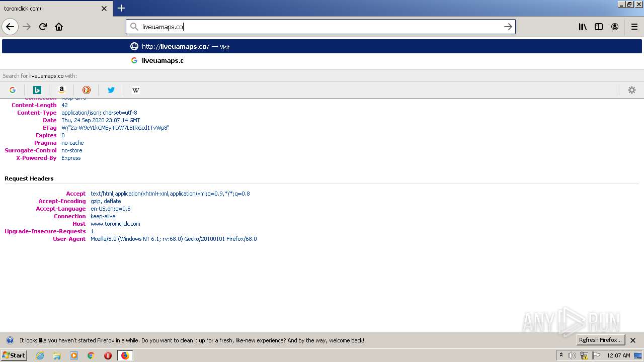Click the forward navigation arrow
Image resolution: width=644 pixels, height=362 pixels.
click(x=27, y=27)
